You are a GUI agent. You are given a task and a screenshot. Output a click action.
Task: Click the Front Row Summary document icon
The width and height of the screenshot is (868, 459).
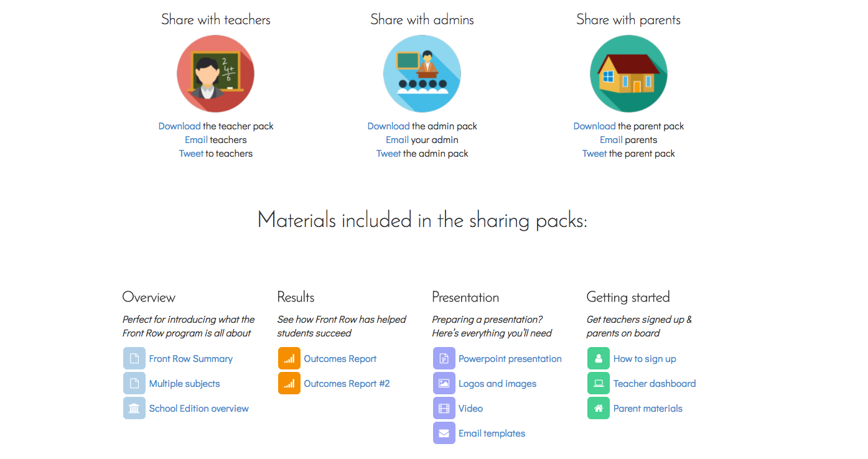point(134,358)
